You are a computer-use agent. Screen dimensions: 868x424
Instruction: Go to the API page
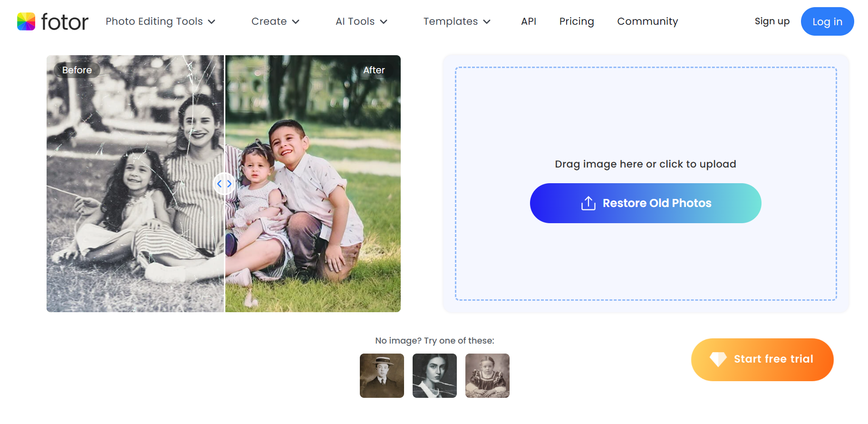tap(528, 21)
